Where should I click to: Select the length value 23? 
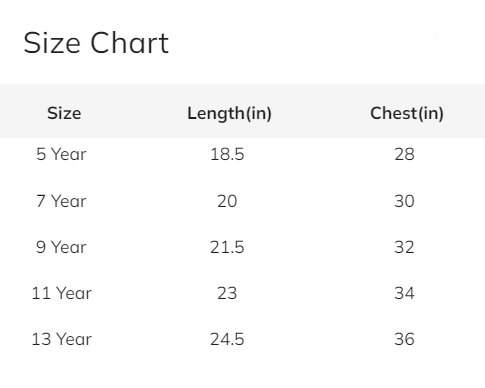[227, 293]
